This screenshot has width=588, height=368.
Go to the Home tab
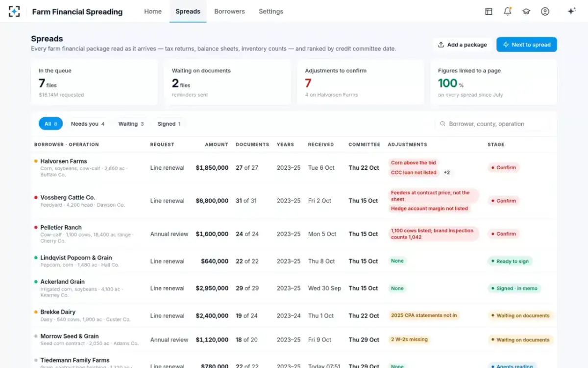(x=153, y=11)
